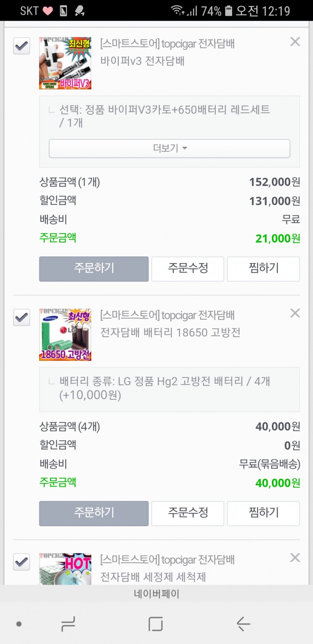Screen dimensions: 313x644
Task: Click 찜하기 for the 18650 battery item
Action: coord(263,513)
